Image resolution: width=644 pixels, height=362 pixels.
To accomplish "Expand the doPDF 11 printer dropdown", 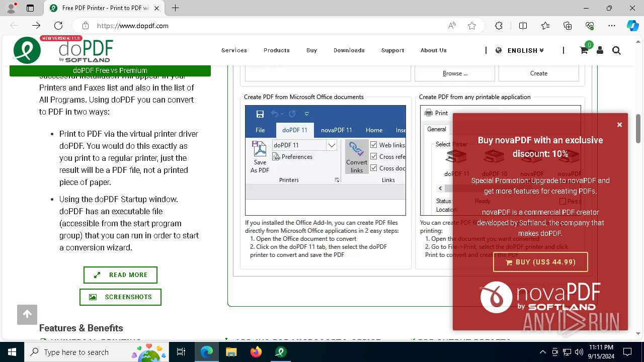I will pyautogui.click(x=332, y=145).
